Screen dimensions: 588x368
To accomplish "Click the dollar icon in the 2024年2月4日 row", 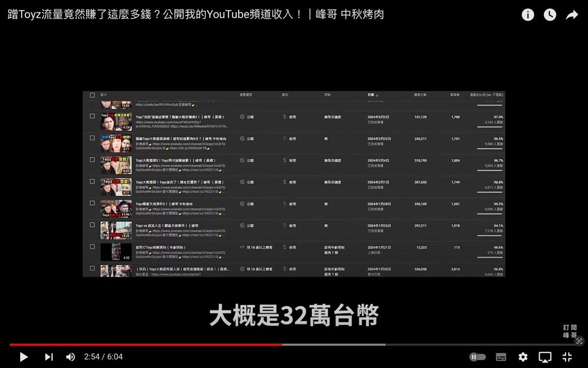I will pyautogui.click(x=284, y=160).
